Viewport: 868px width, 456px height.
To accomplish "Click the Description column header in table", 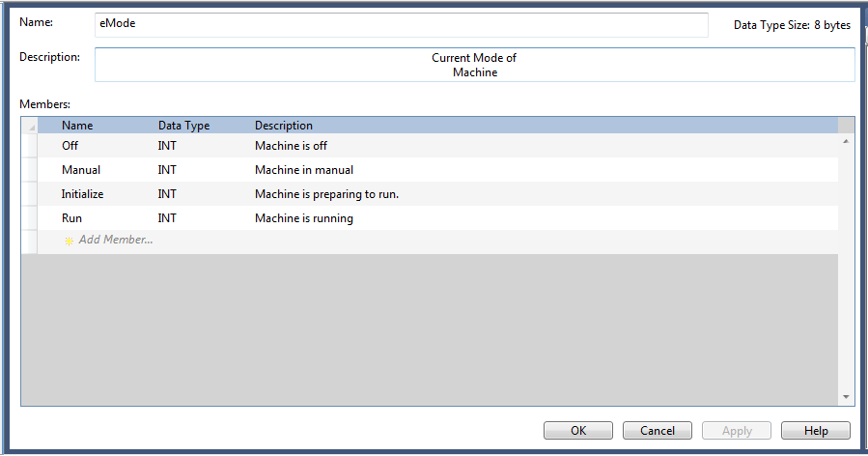I will pyautogui.click(x=284, y=126).
